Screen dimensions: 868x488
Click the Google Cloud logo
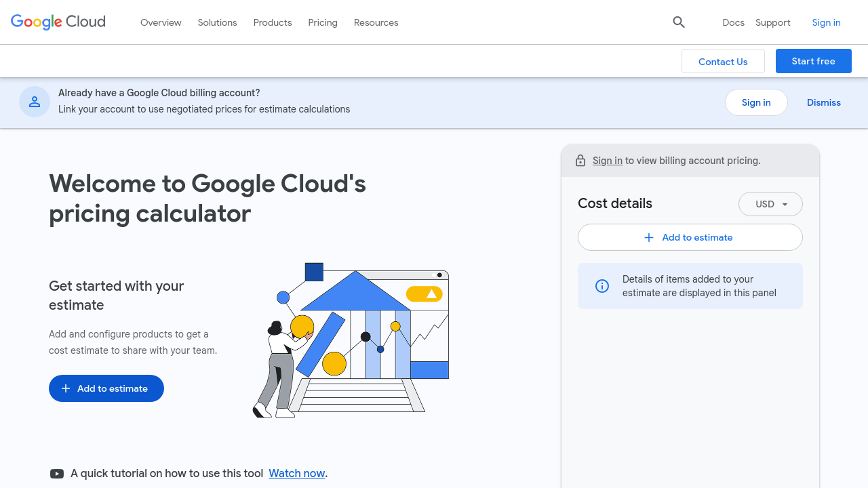point(58,22)
